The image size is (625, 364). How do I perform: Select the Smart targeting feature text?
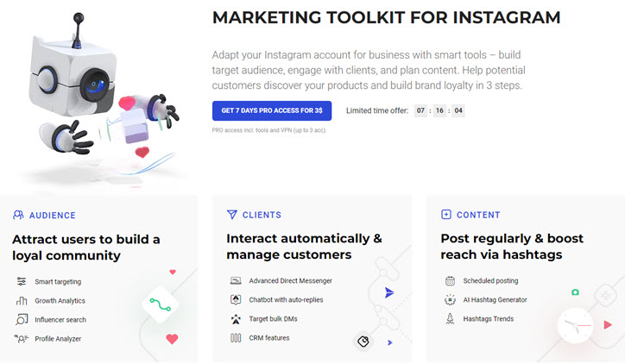pyautogui.click(x=60, y=282)
